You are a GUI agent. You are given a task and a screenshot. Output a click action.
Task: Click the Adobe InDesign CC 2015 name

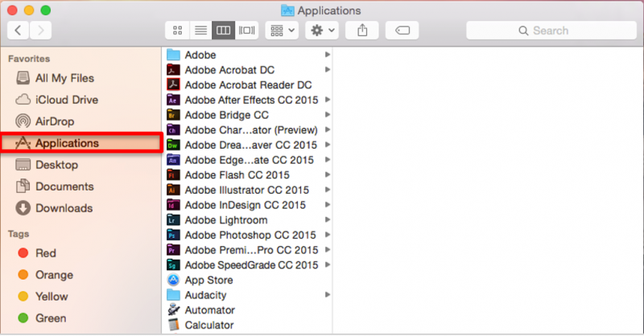(246, 205)
